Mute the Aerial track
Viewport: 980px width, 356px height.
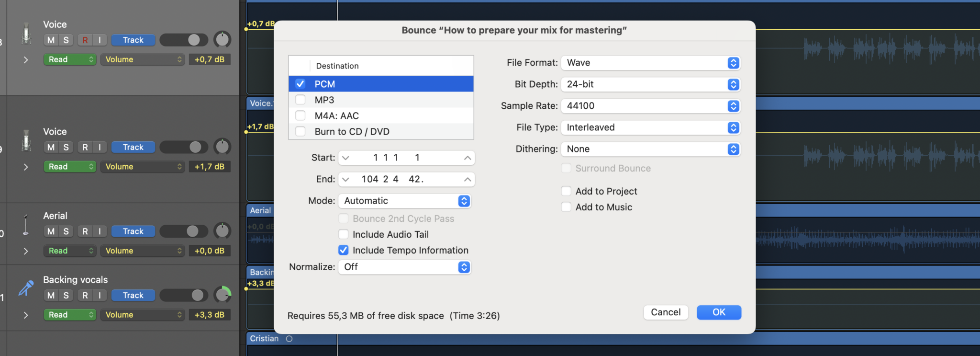(51, 231)
